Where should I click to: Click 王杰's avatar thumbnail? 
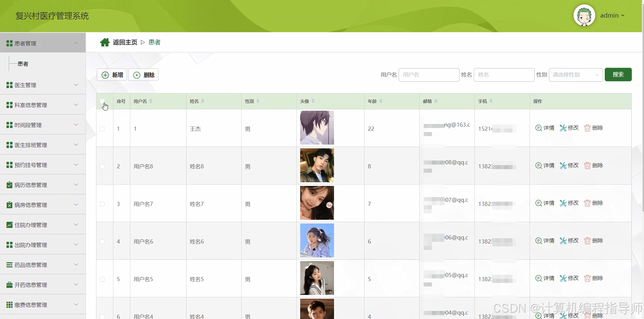(317, 128)
